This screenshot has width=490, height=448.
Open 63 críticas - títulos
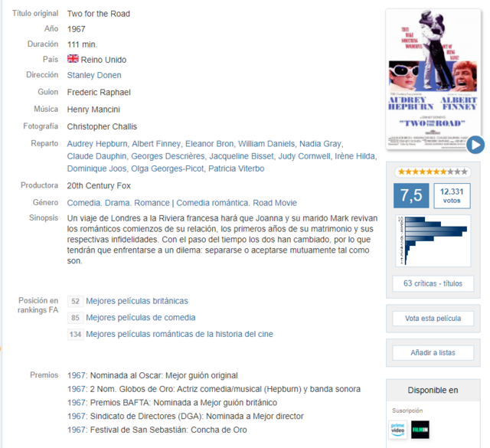tap(433, 283)
